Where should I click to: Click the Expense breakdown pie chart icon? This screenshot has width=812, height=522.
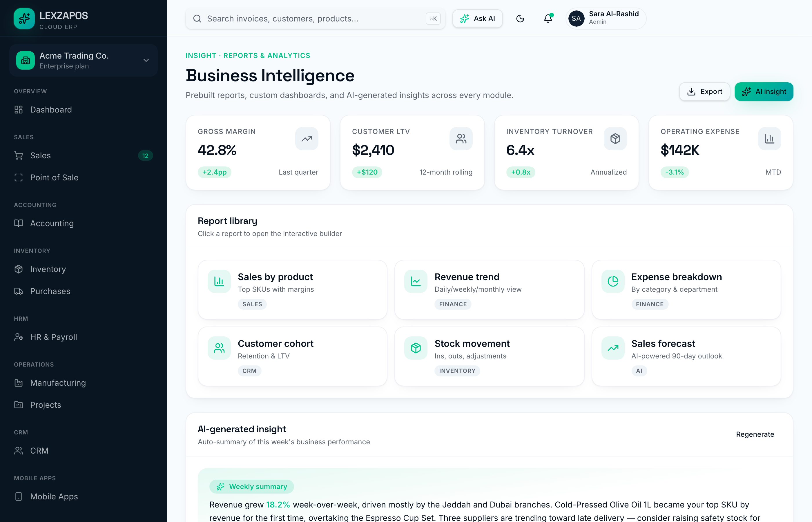click(613, 281)
